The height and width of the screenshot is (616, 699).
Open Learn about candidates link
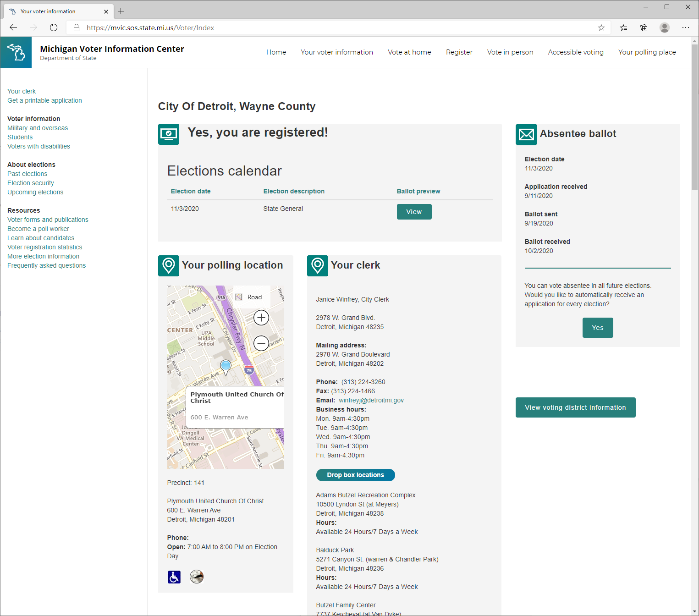41,238
